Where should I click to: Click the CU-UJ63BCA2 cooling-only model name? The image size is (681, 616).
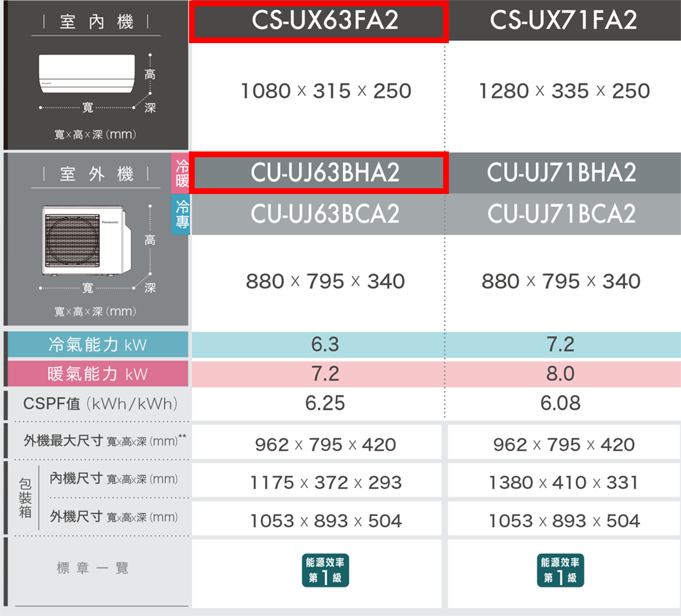tap(325, 214)
